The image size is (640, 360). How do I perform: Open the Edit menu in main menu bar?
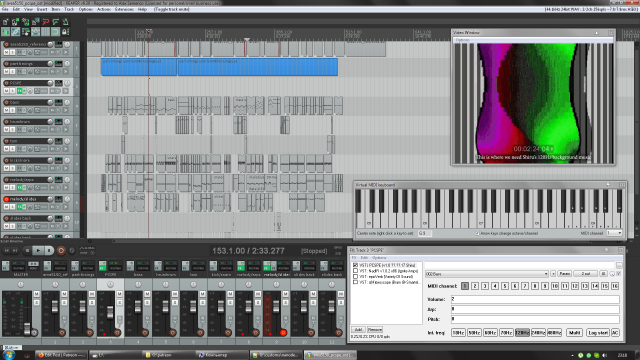point(16,9)
